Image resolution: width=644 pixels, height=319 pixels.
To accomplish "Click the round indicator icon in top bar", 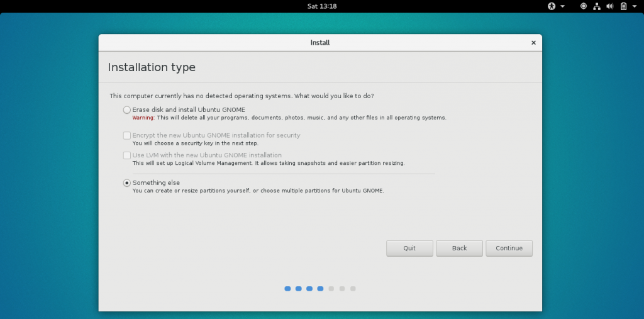I will [x=583, y=6].
